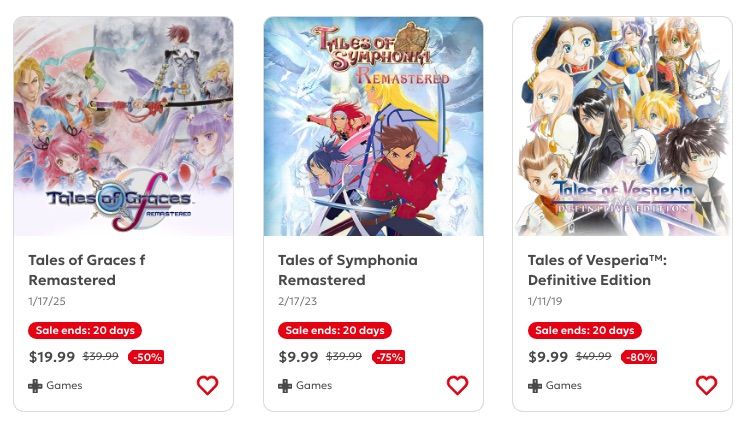Select the $49.99 crossed-out original price
The image size is (743, 422).
(x=593, y=356)
